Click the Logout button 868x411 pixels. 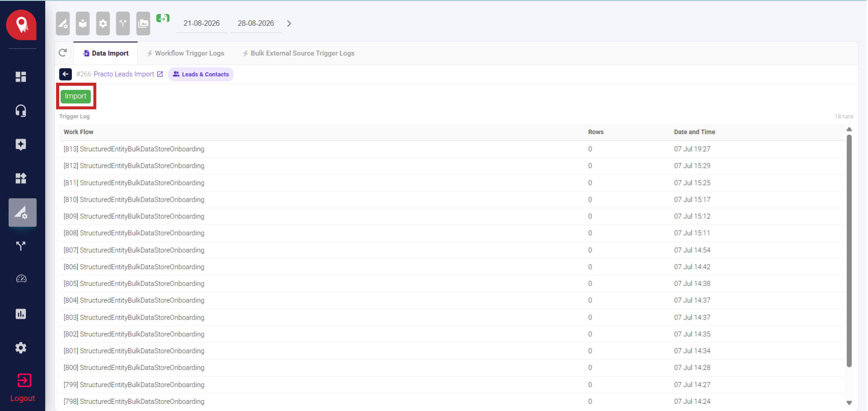coord(23,388)
